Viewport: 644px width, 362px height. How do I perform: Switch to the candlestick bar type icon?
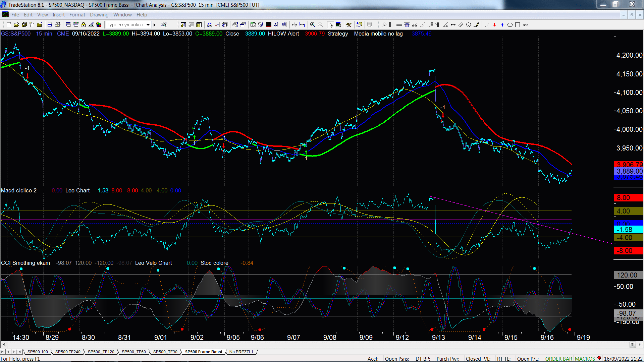click(284, 25)
